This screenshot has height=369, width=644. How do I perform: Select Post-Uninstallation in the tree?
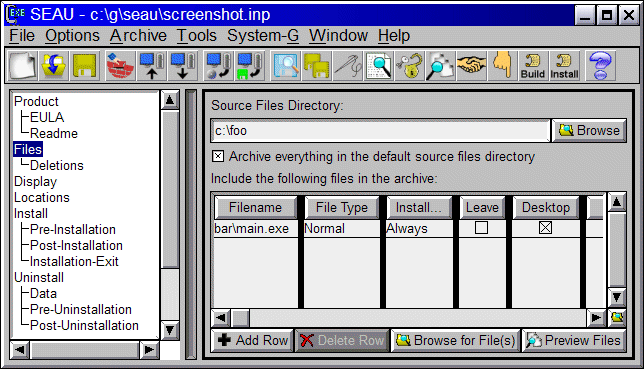[84, 326]
